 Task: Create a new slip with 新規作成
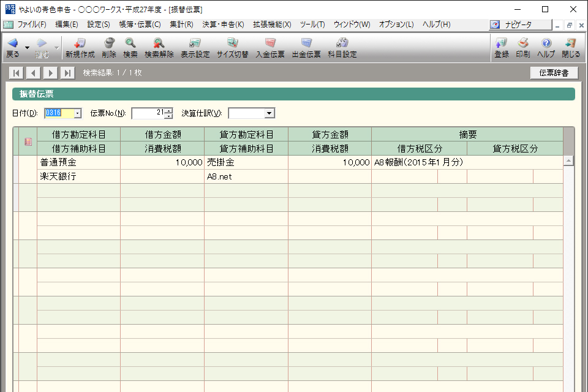coord(80,48)
